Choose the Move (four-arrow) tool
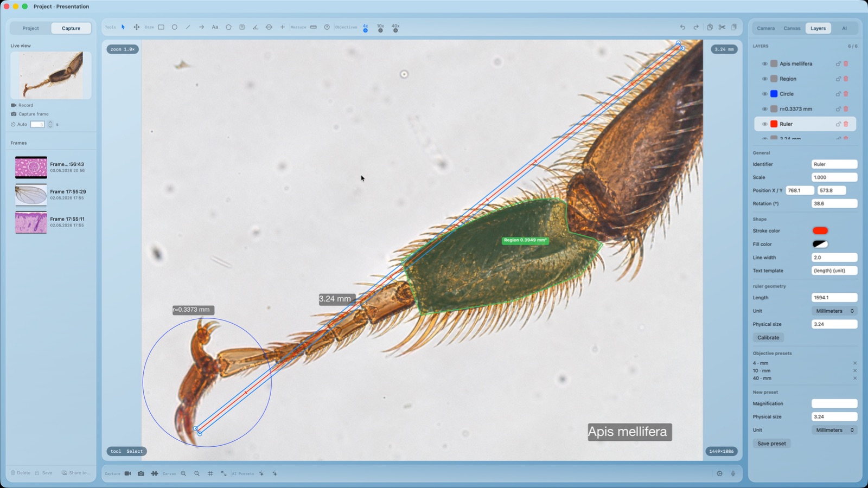868x488 pixels. tap(137, 27)
